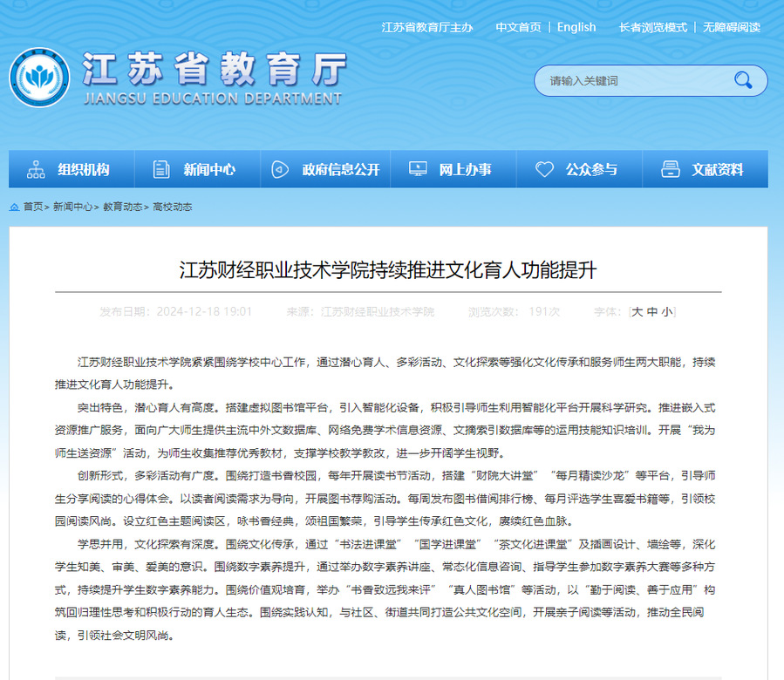Click paragraph starting 学思并用，文化探索有深度

point(385,589)
